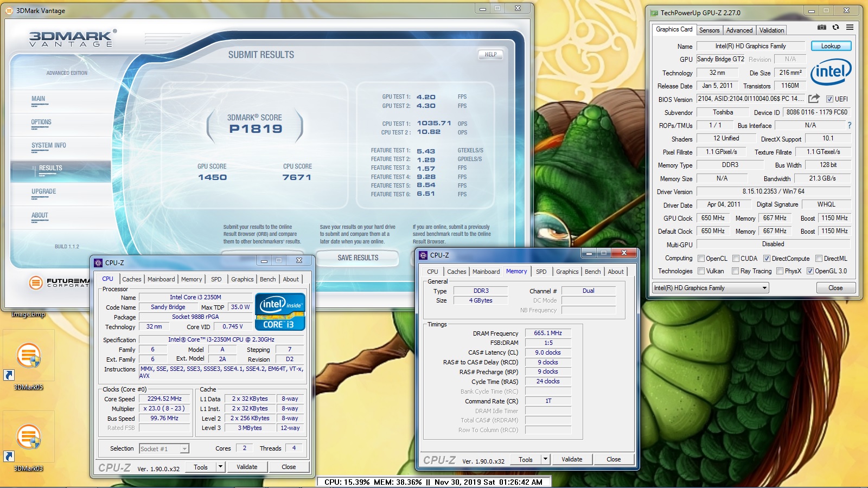Click the GPU SCORE value 1450
The image size is (868, 488).
pyautogui.click(x=212, y=177)
